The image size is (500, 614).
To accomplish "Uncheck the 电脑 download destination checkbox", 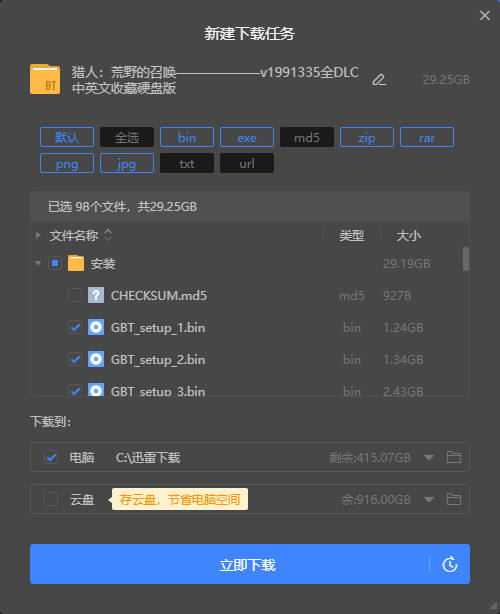I will (x=51, y=457).
